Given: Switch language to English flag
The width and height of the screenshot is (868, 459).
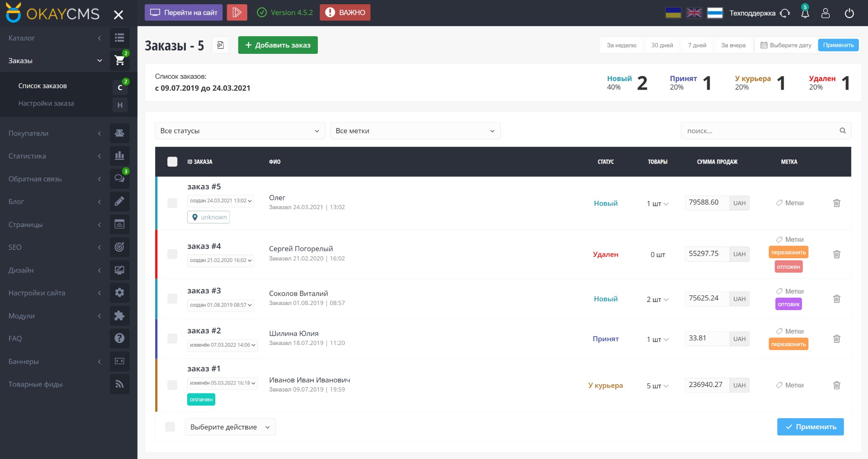Looking at the screenshot, I should [x=694, y=13].
